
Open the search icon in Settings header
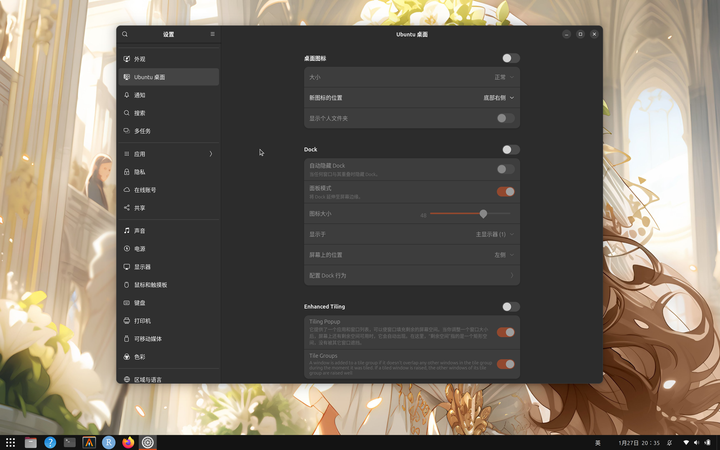[125, 34]
